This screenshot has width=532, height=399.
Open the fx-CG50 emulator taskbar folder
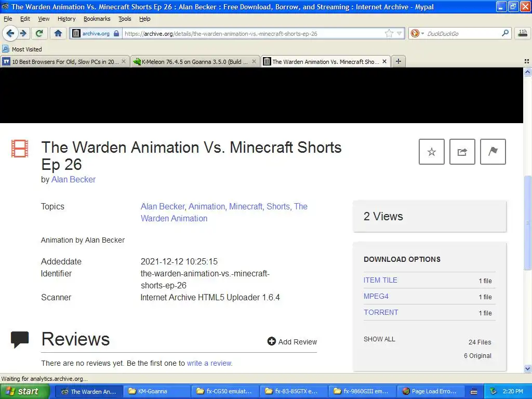pos(224,392)
